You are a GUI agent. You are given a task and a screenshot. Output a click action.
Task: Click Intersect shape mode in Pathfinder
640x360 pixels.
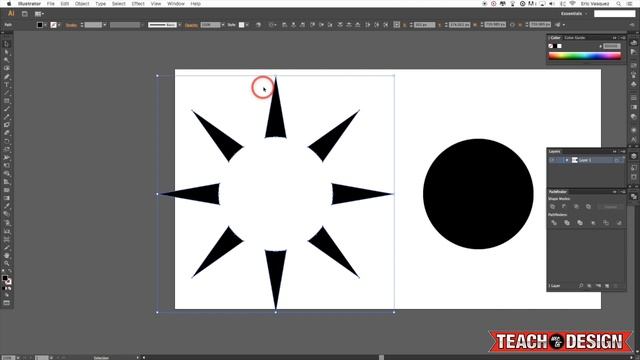(x=576, y=207)
